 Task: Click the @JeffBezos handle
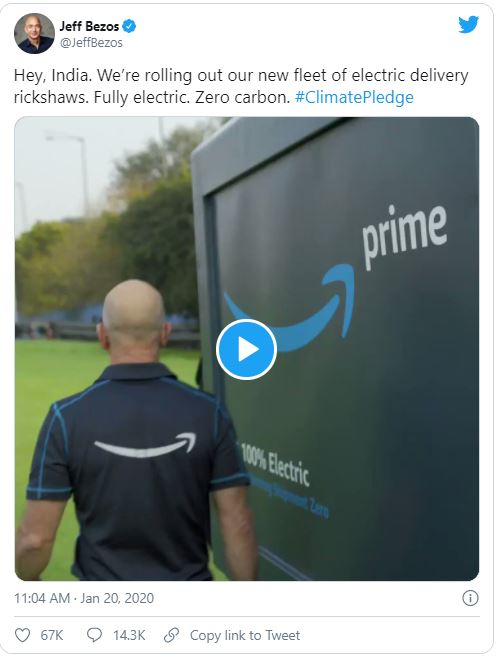(91, 43)
